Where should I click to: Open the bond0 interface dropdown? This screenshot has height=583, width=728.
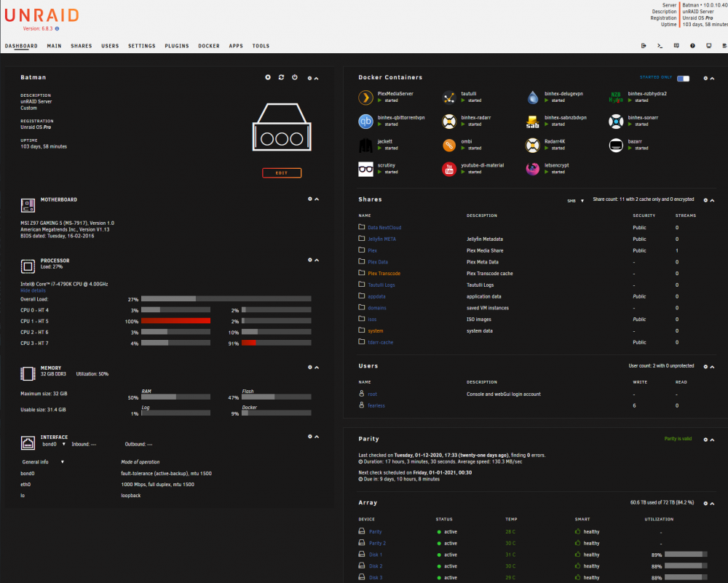tap(53, 444)
